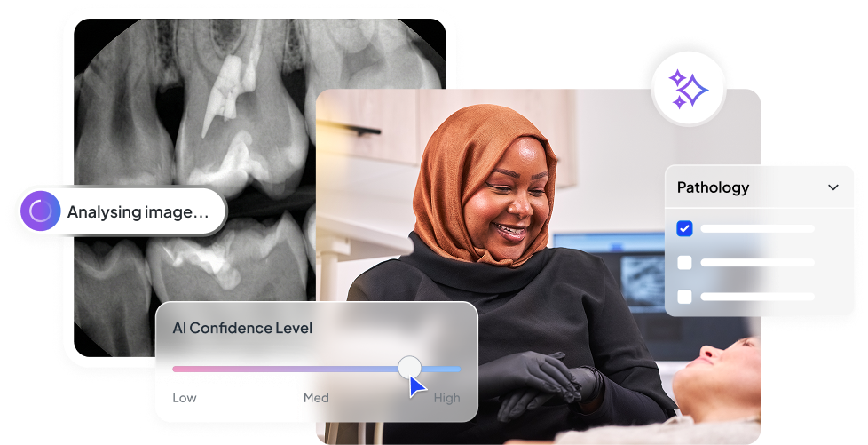Image resolution: width=868 pixels, height=445 pixels.
Task: Uncheck the checked first Pathology checkbox
Action: click(x=684, y=229)
